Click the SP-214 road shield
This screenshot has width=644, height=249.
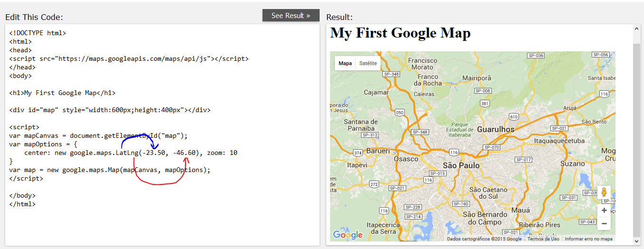point(414,217)
